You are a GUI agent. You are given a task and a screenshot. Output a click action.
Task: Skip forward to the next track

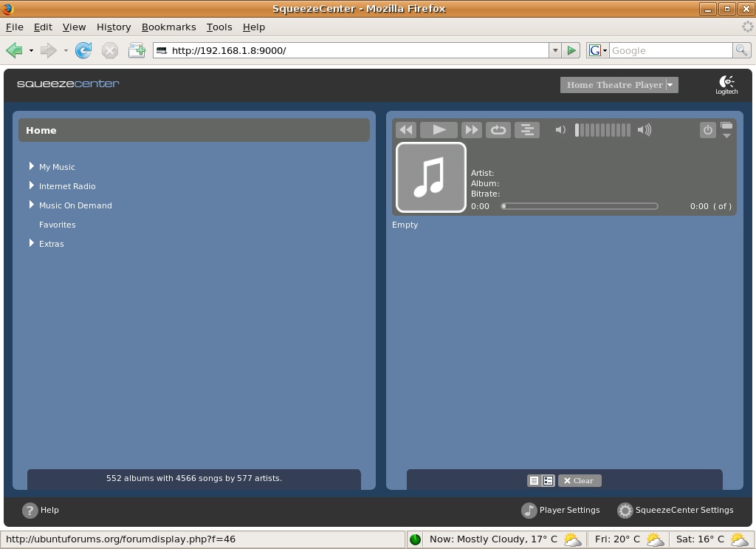tap(471, 130)
